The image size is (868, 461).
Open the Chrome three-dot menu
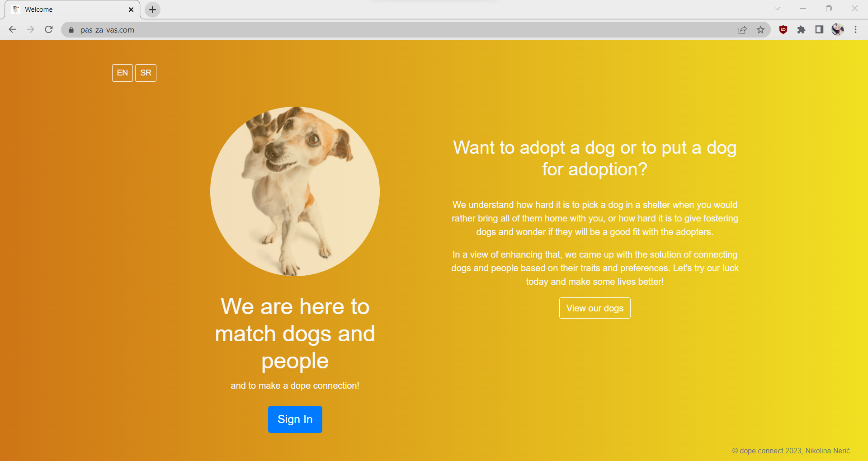(x=855, y=29)
